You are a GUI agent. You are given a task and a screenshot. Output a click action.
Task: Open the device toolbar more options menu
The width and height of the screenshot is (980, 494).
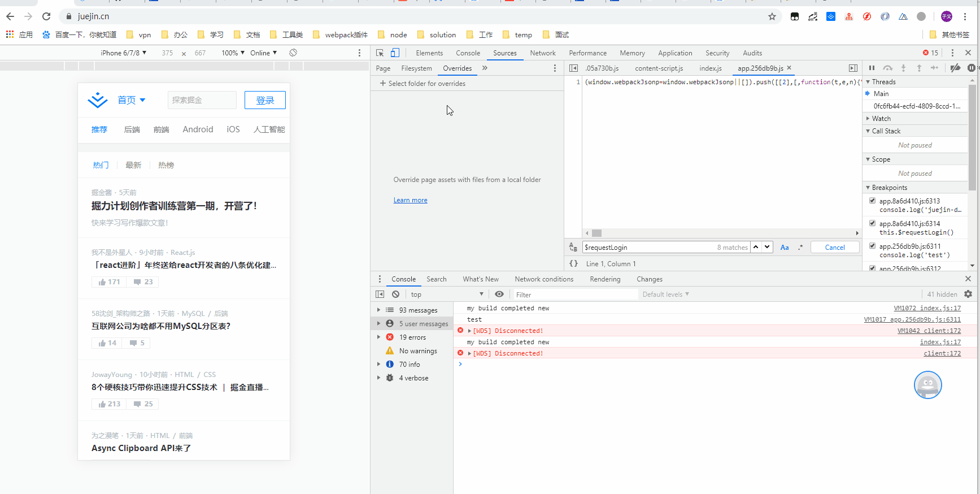359,53
